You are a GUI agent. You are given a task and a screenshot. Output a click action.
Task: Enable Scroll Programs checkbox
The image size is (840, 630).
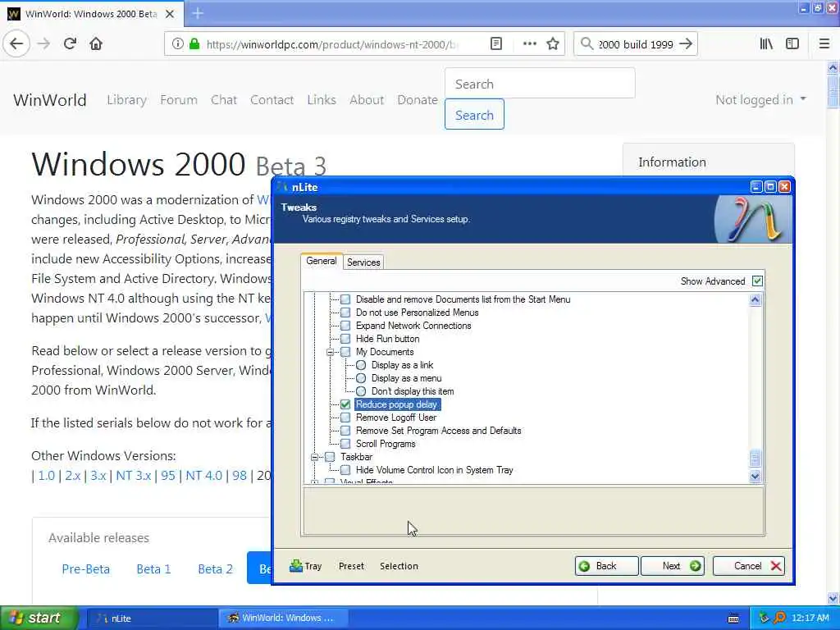[x=345, y=444]
